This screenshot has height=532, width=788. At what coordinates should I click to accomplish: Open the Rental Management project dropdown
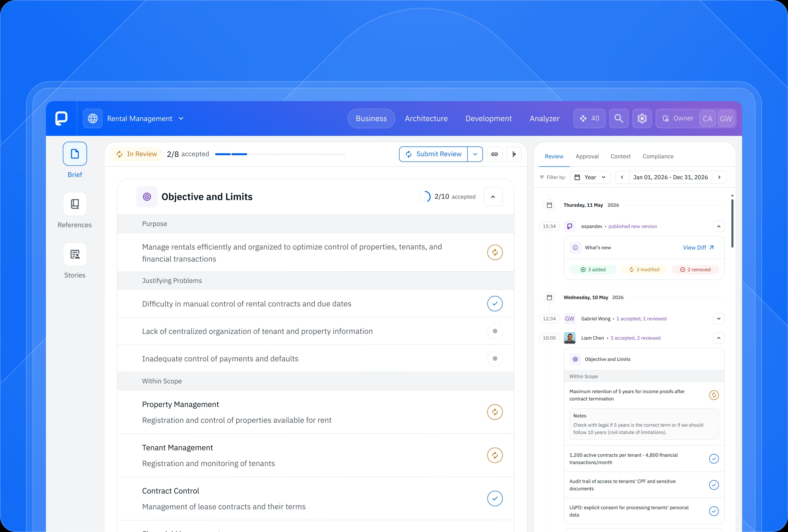tap(145, 119)
